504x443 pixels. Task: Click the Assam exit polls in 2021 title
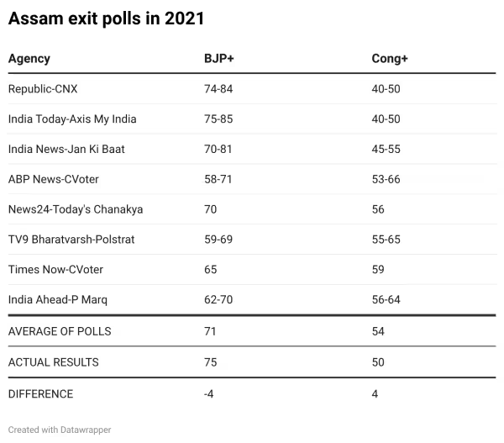coord(106,18)
